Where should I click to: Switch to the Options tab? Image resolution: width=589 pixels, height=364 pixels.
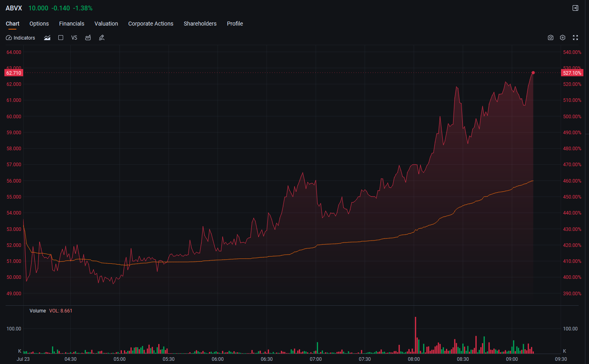click(x=39, y=24)
